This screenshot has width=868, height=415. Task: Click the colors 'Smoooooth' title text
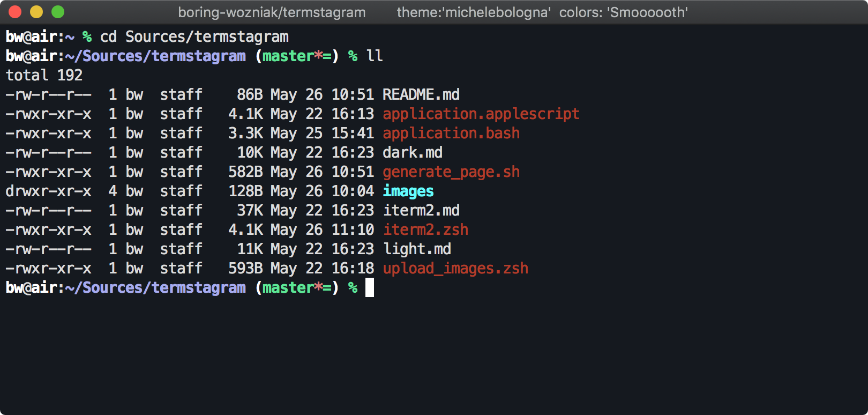624,12
